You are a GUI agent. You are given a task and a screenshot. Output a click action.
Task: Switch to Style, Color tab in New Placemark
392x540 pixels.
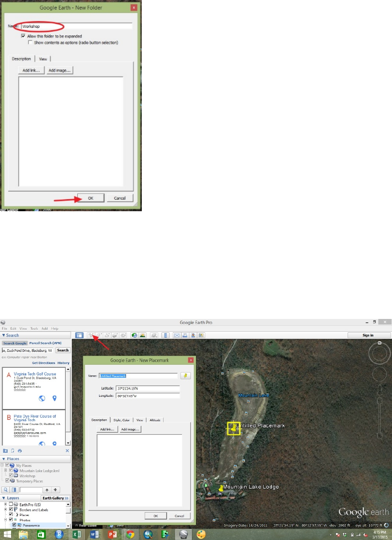click(121, 420)
